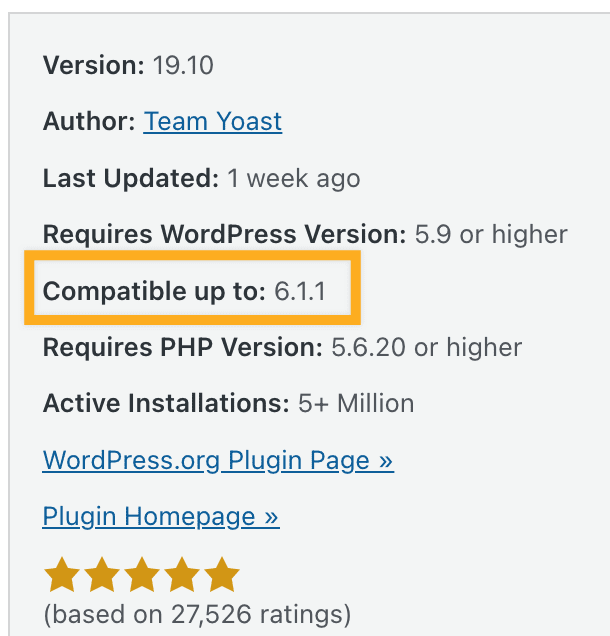Click the 'Version:' label
This screenshot has width=610, height=636.
(94, 65)
